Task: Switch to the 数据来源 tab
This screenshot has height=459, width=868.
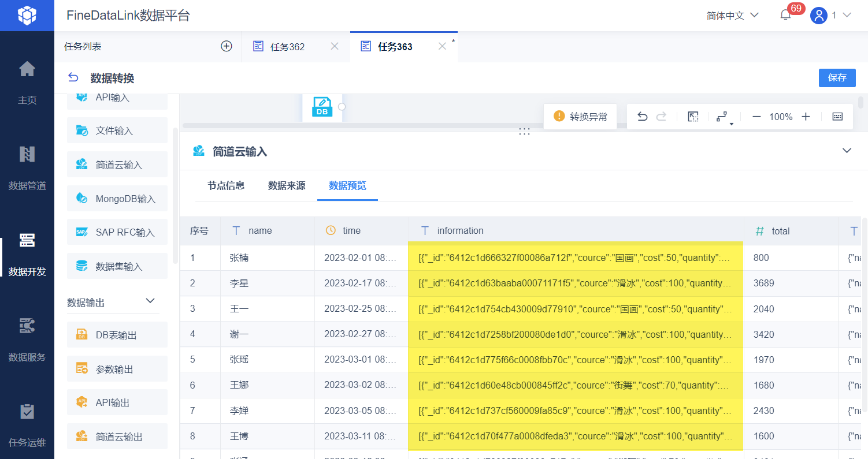Action: coord(287,185)
